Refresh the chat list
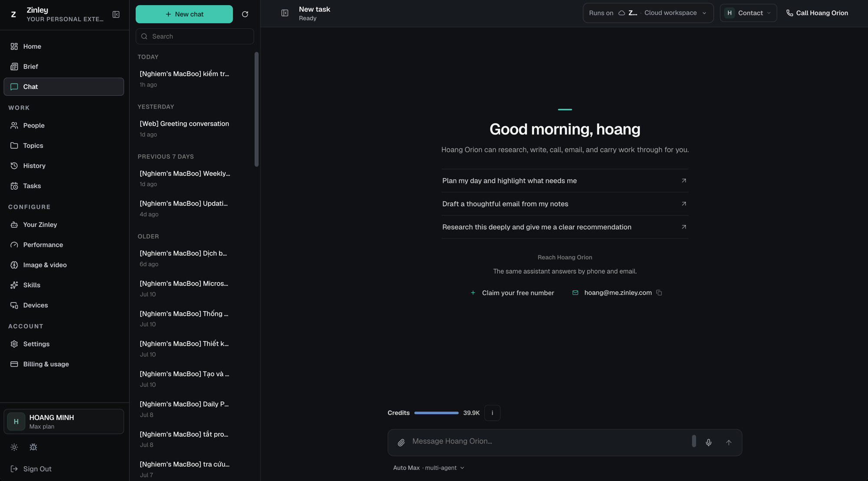This screenshot has height=481, width=868. point(245,14)
